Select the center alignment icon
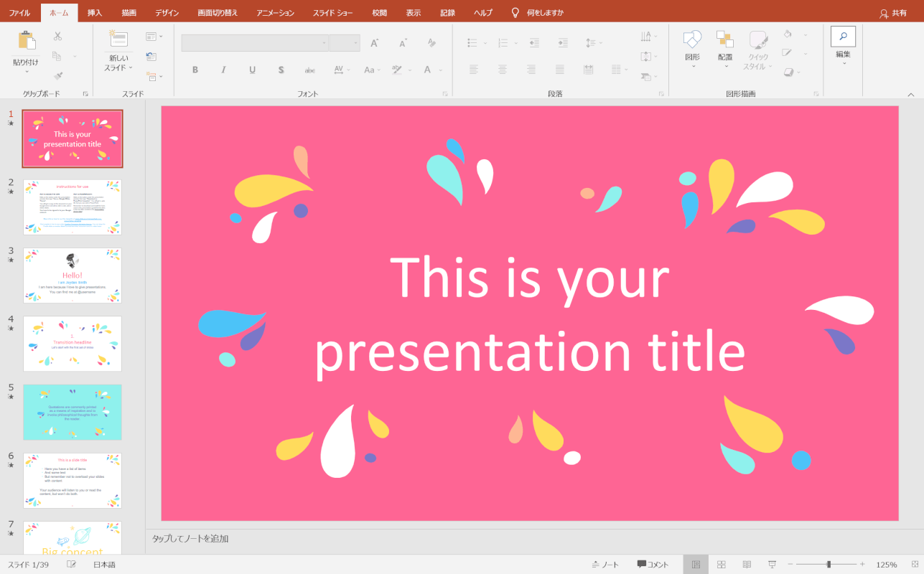The height and width of the screenshot is (574, 924). coord(502,69)
